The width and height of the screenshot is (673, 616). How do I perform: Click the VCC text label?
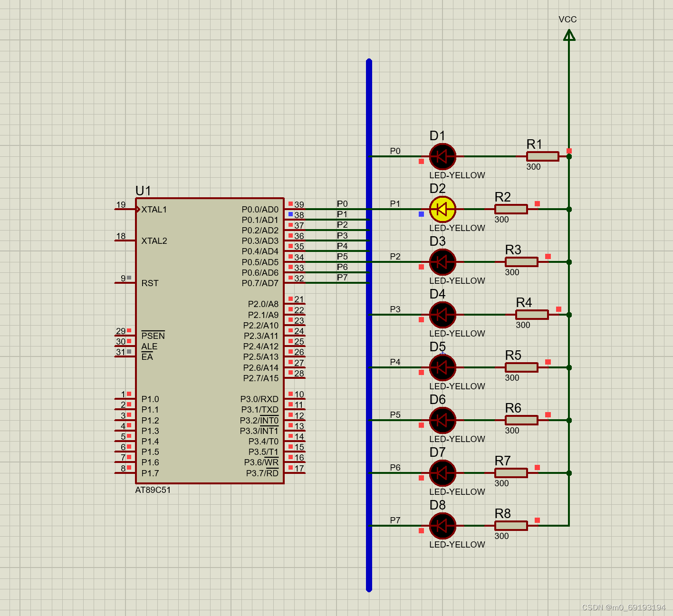tap(567, 19)
